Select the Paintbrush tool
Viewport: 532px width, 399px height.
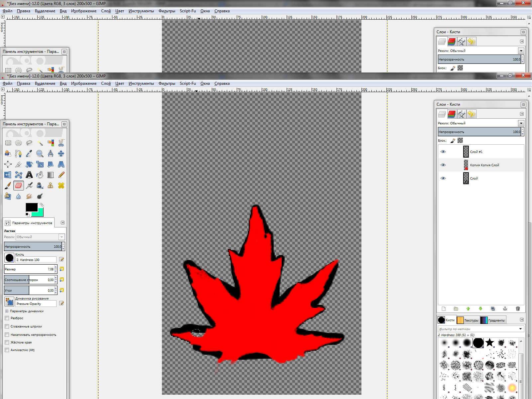coord(8,186)
